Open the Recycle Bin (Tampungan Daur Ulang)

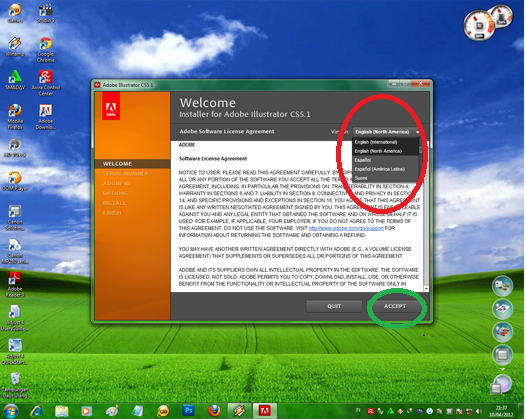pos(15,385)
